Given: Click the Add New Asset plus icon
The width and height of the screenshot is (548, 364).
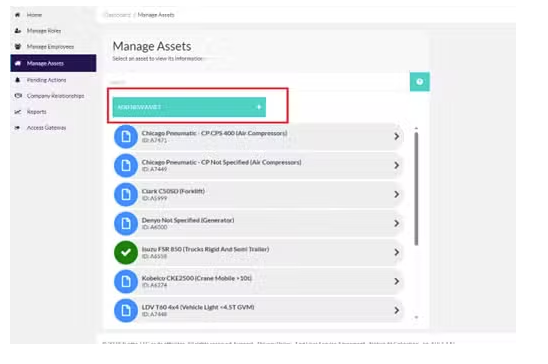Looking at the screenshot, I should [x=259, y=107].
